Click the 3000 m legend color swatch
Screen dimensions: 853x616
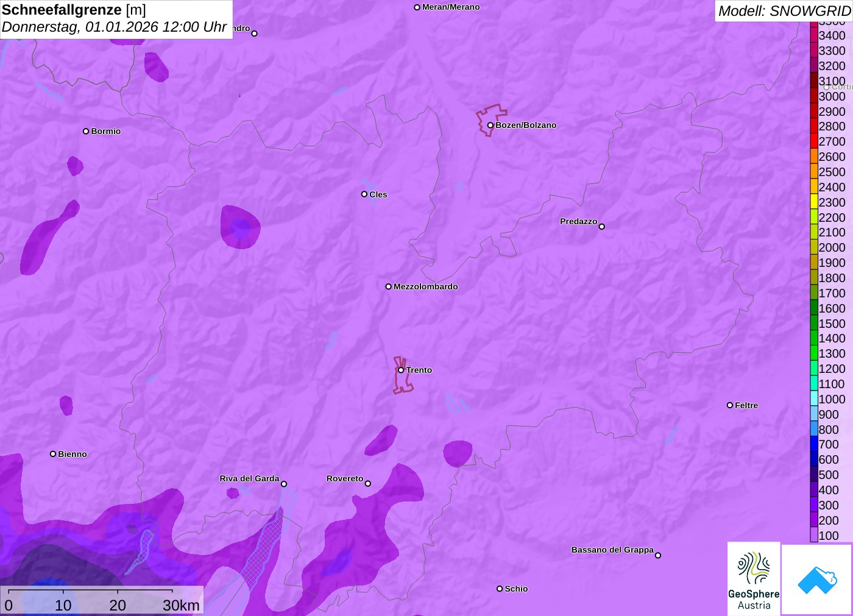point(814,96)
